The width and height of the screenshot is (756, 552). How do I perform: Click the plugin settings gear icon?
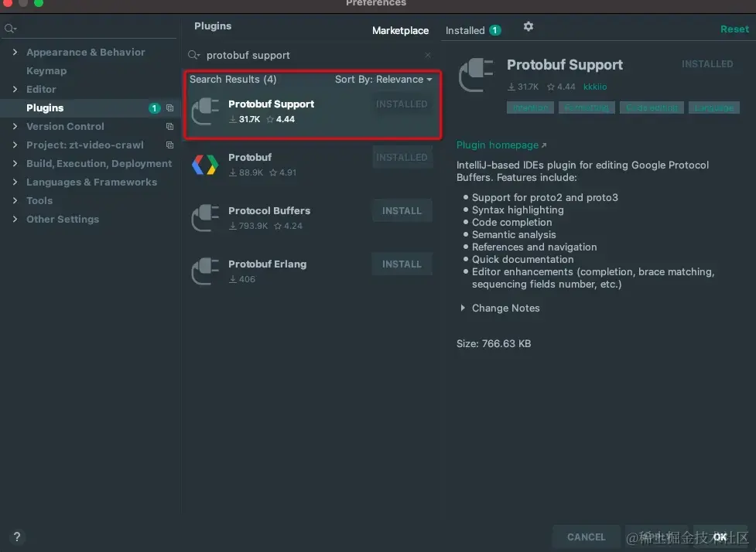[529, 26]
